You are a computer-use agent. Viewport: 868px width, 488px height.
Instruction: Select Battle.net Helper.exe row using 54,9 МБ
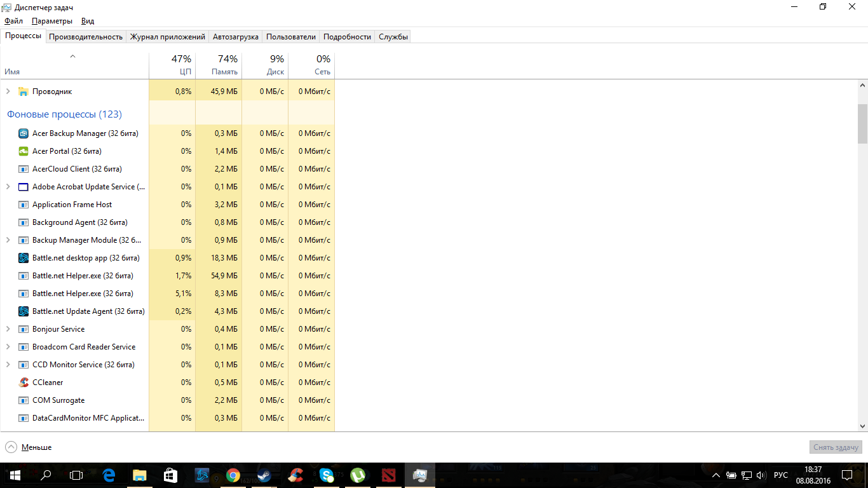[167, 276]
